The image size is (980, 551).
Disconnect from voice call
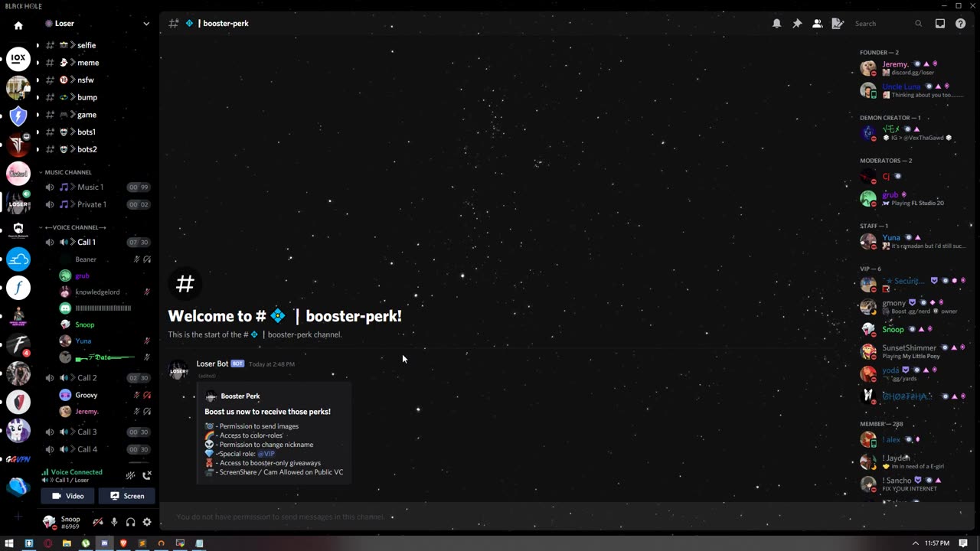[147, 475]
